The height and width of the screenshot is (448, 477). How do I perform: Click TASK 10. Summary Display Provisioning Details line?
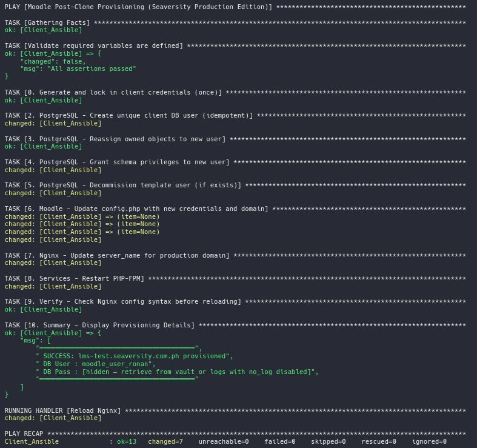point(235,325)
